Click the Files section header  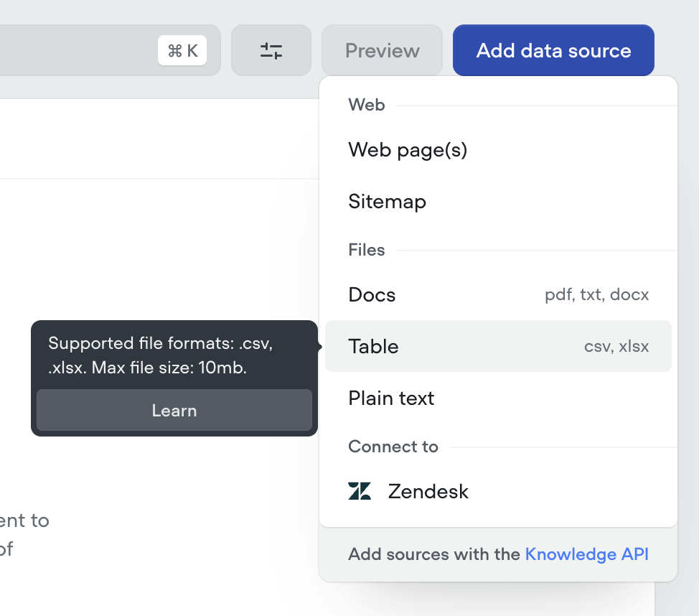[x=367, y=250]
